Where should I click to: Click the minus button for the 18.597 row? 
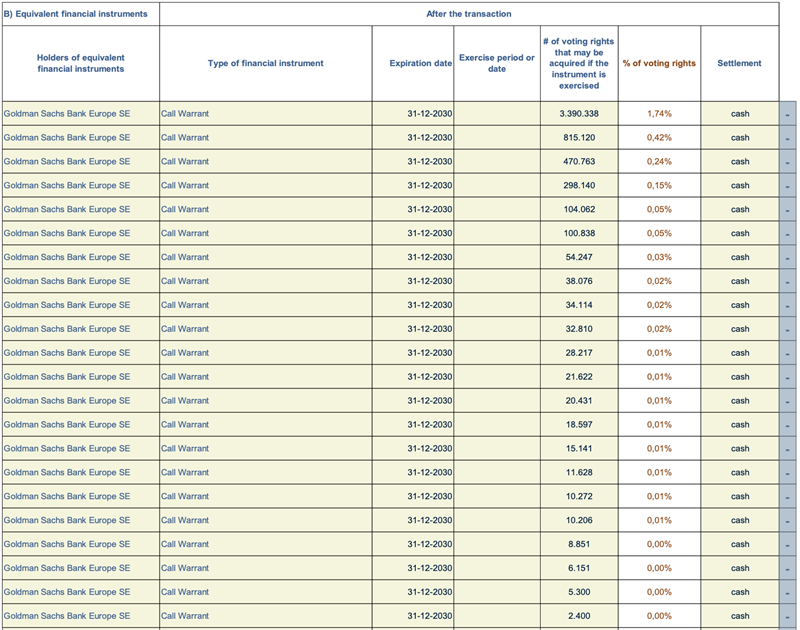click(x=788, y=425)
